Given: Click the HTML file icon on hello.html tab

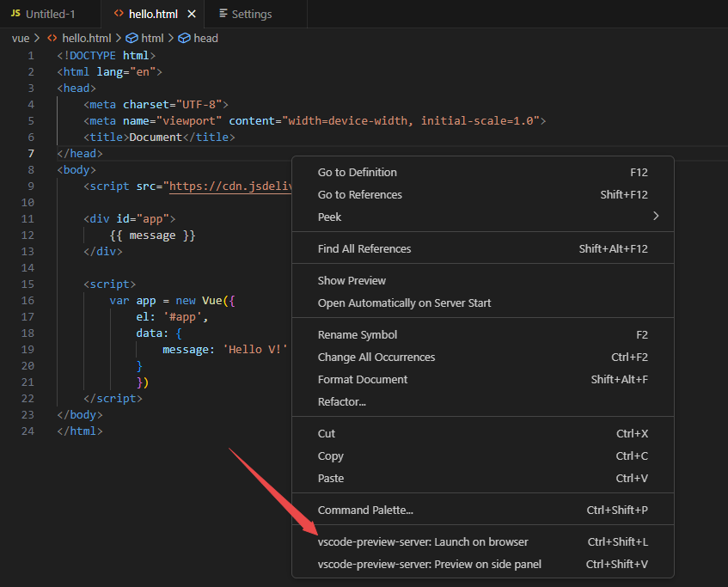Looking at the screenshot, I should coord(119,14).
